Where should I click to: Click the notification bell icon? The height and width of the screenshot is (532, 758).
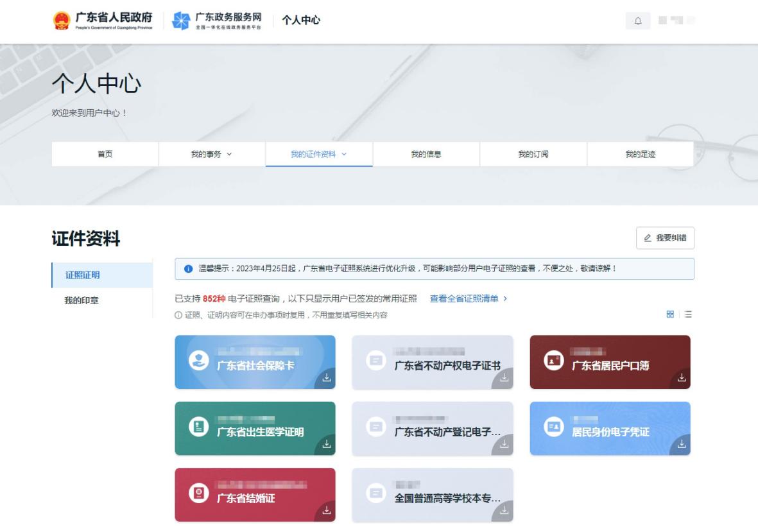tap(638, 21)
